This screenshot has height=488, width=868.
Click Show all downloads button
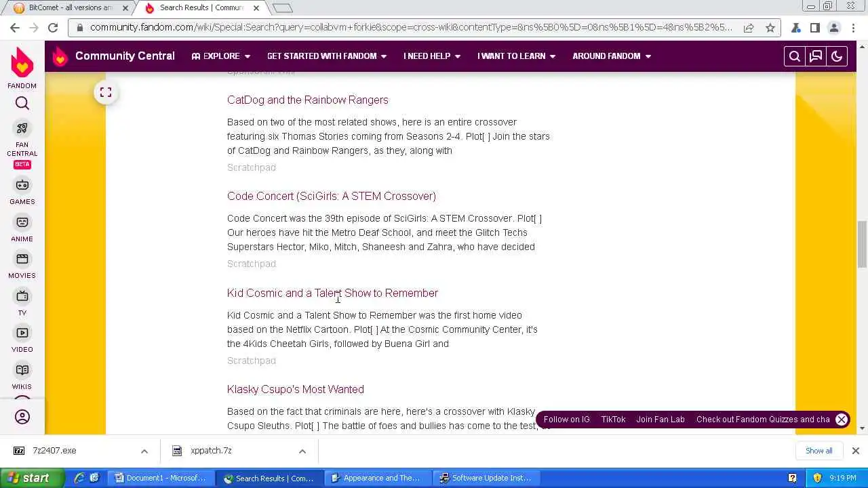click(x=819, y=451)
